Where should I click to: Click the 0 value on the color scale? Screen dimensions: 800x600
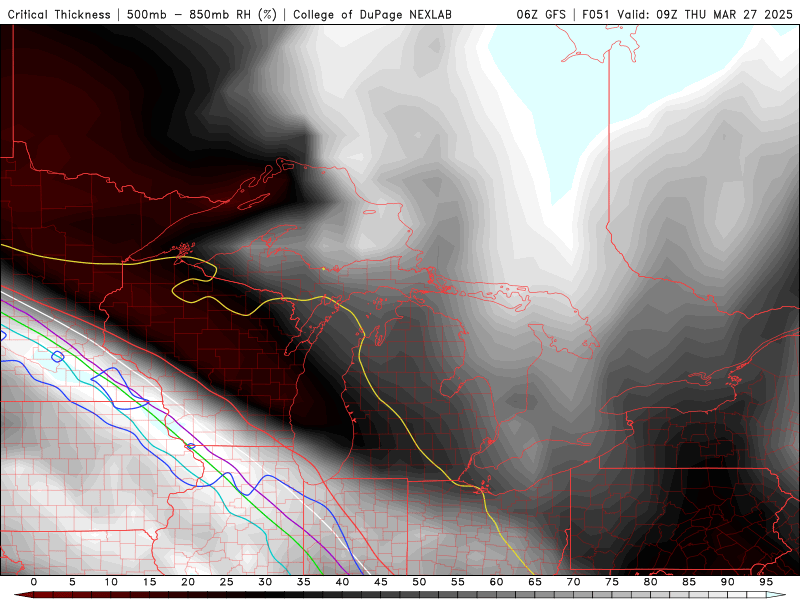coord(34,582)
